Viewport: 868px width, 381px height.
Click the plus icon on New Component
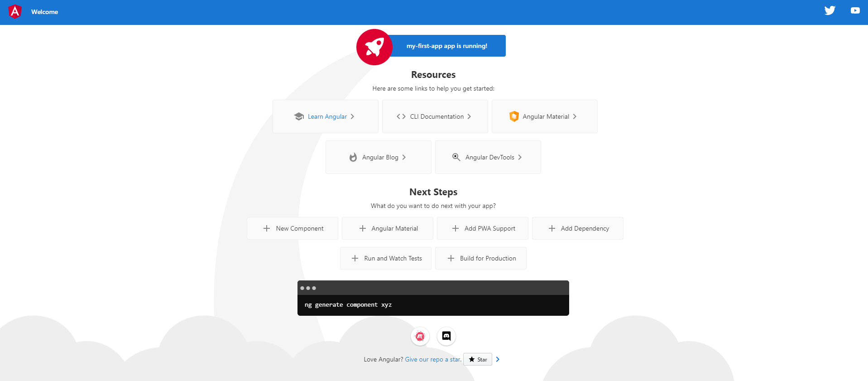coord(267,228)
